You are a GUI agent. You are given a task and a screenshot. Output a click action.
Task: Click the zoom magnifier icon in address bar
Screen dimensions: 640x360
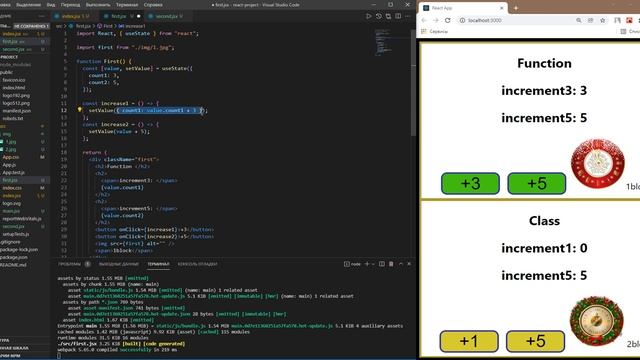[x=579, y=20]
